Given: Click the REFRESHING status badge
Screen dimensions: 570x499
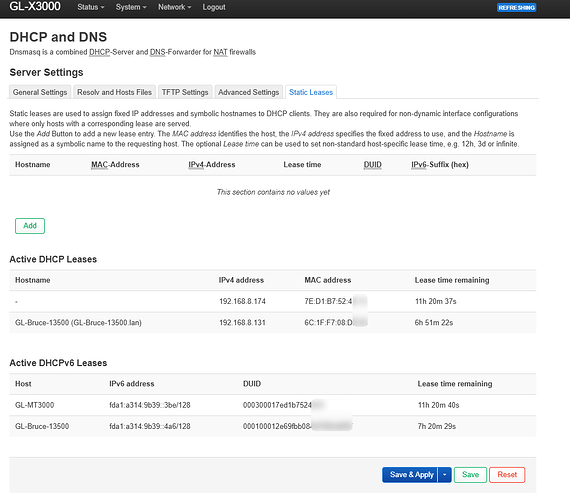Looking at the screenshot, I should point(516,8).
